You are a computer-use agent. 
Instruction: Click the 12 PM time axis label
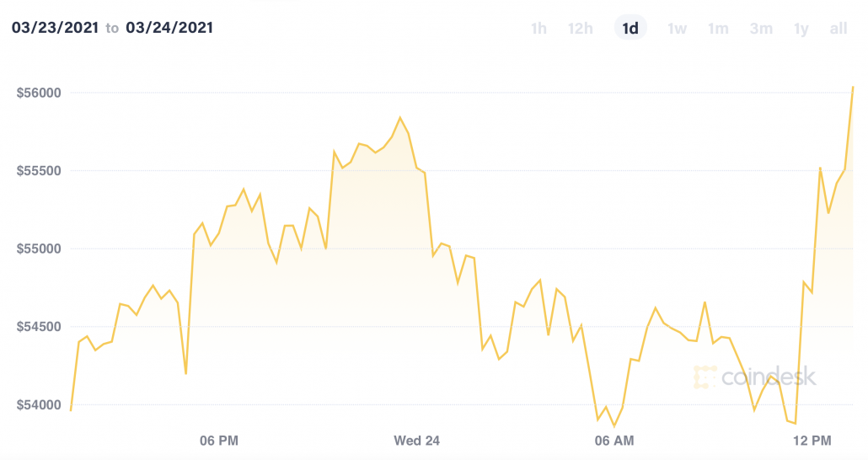coord(813,441)
